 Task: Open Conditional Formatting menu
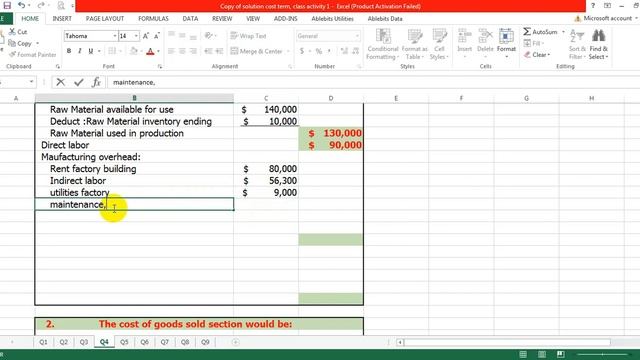tap(382, 44)
